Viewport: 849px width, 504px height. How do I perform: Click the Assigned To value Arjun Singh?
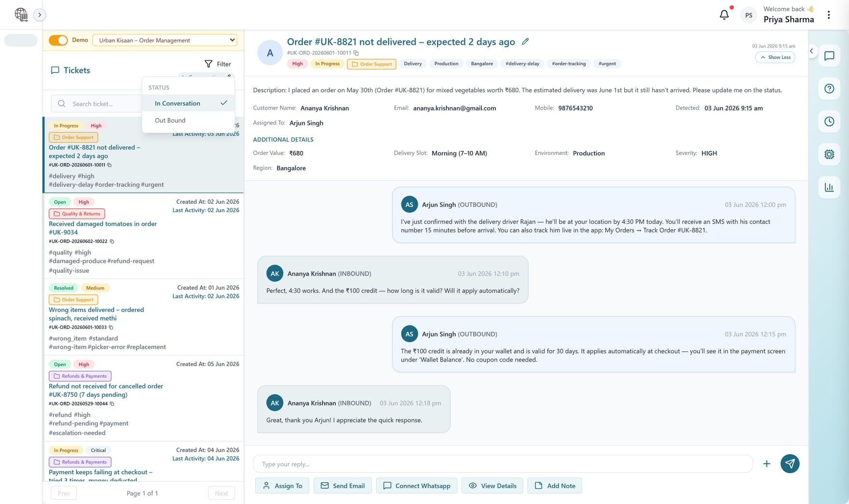point(306,123)
